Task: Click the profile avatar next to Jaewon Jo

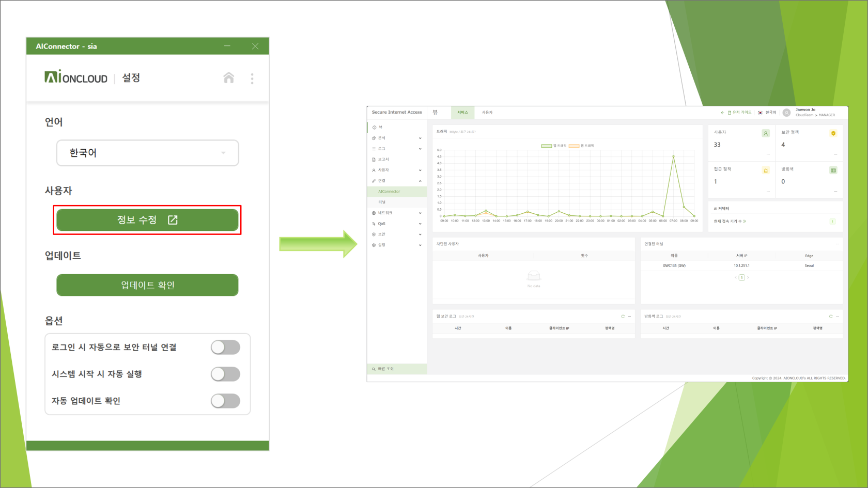Action: pos(786,113)
